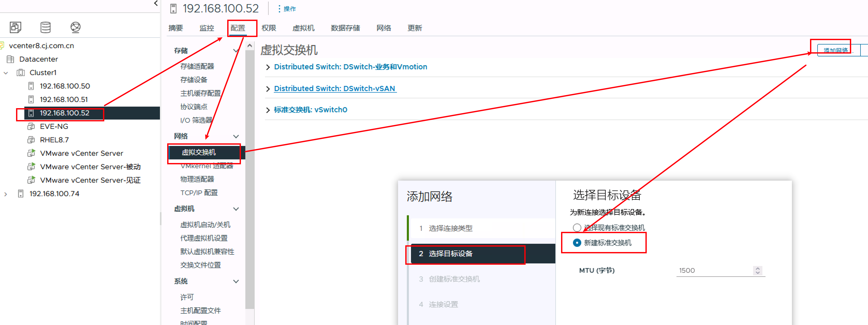Select the new standard switch radio button

click(577, 242)
